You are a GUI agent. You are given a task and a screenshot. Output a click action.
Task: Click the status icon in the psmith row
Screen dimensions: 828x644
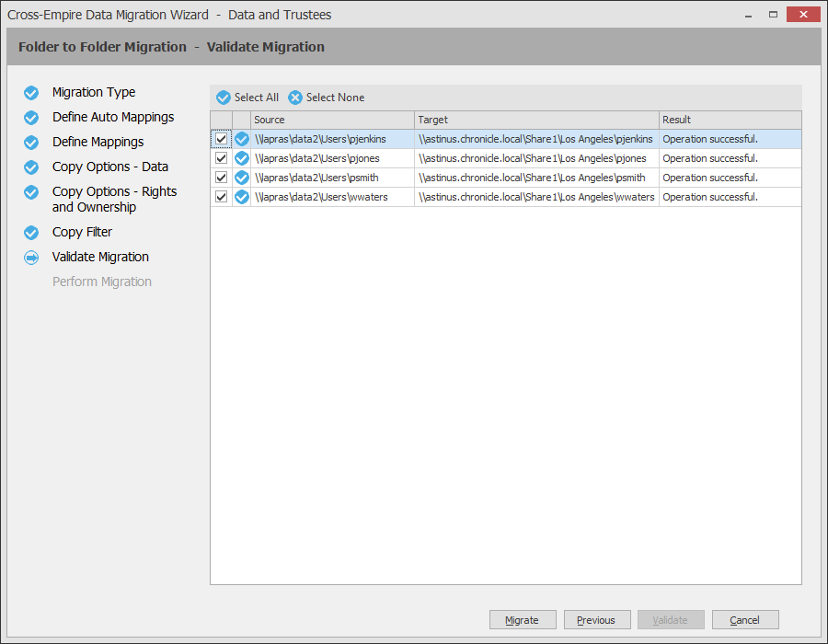242,178
